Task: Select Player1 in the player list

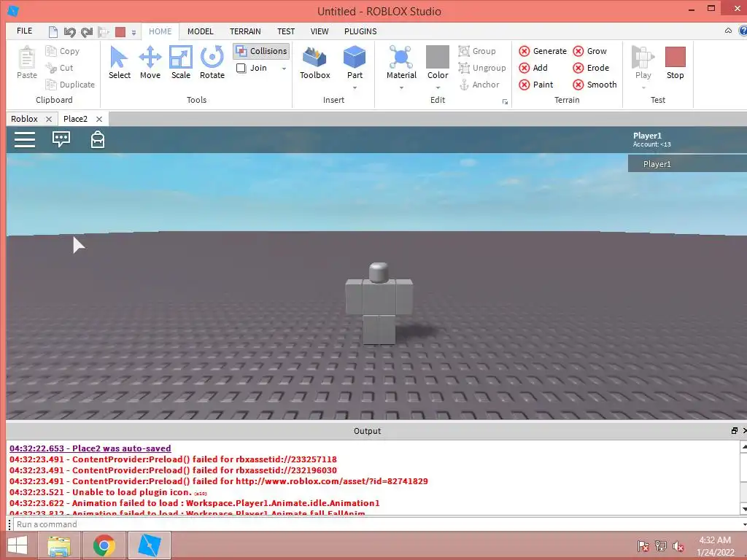Action: (687, 164)
